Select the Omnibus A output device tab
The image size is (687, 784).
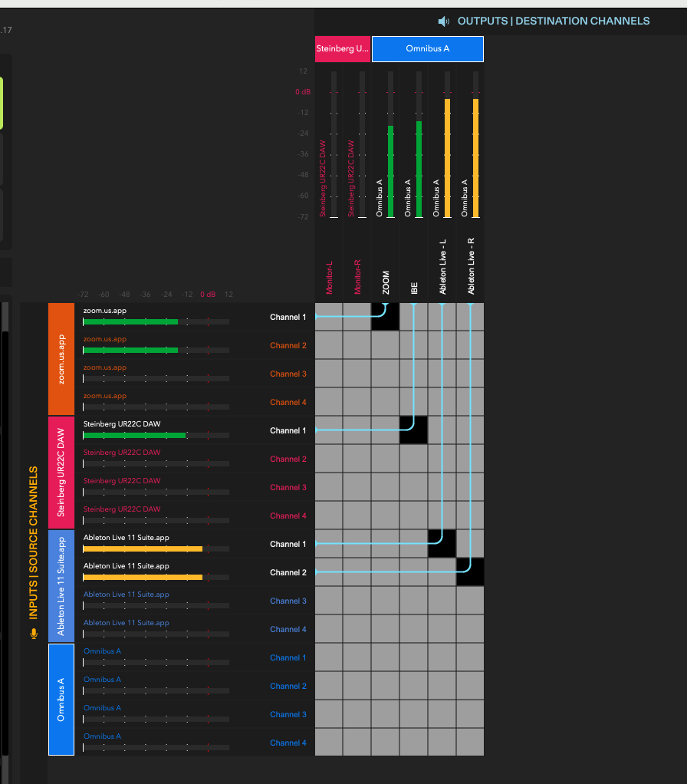(x=428, y=49)
